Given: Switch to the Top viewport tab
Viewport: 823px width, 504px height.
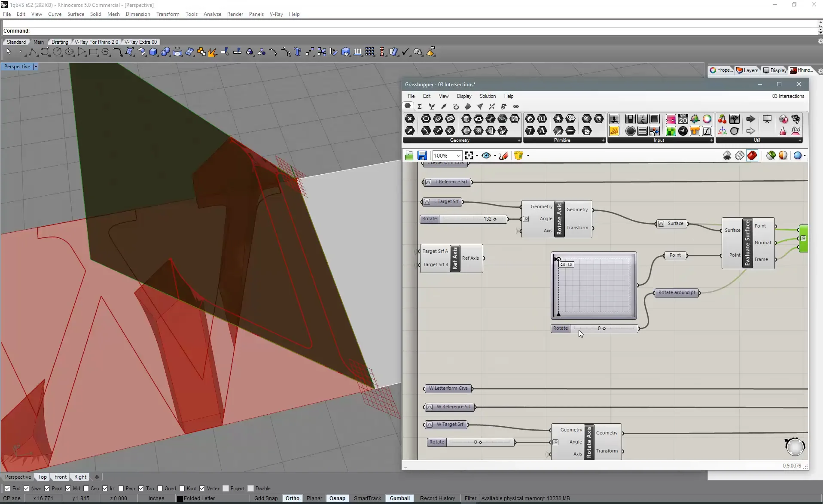Looking at the screenshot, I should pyautogui.click(x=42, y=477).
